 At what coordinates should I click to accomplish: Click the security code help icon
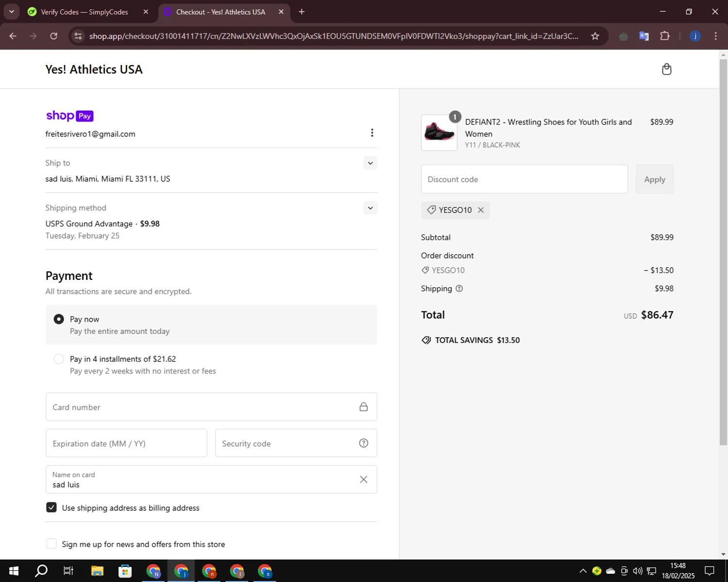[x=364, y=443]
